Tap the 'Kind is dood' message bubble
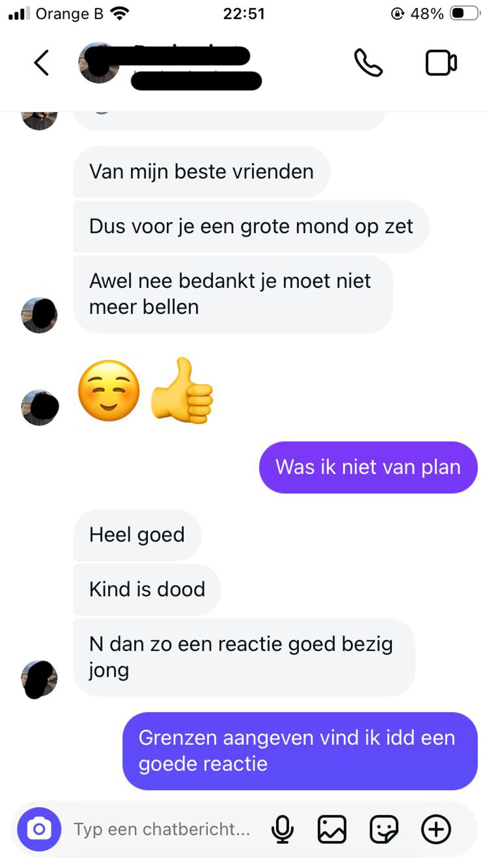This screenshot has height=868, width=488. coord(147,589)
